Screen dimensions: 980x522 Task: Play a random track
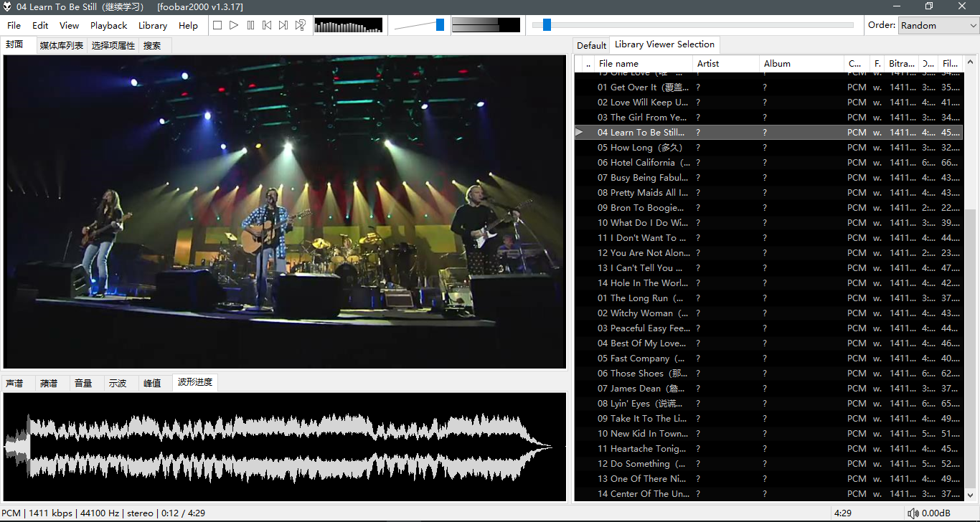[300, 25]
